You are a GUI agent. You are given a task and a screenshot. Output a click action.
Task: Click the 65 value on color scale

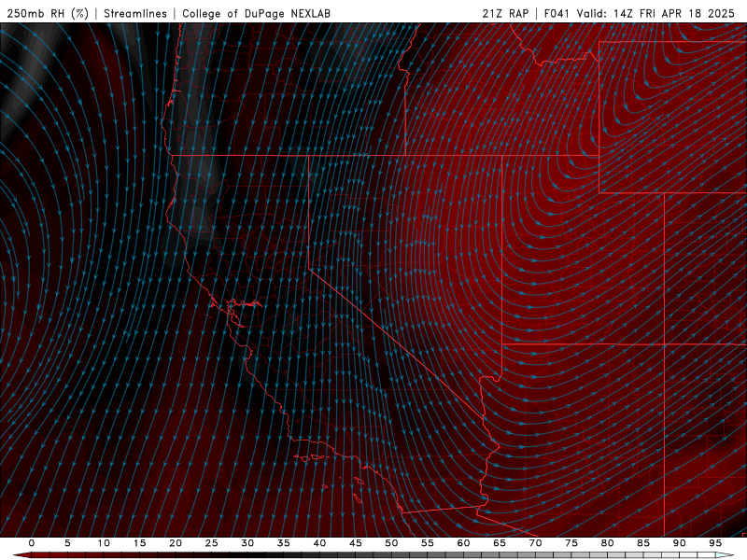(x=500, y=543)
